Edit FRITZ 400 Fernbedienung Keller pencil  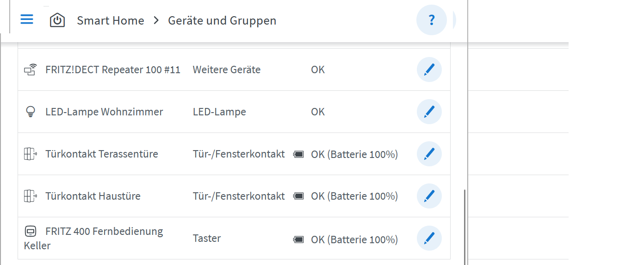point(429,238)
